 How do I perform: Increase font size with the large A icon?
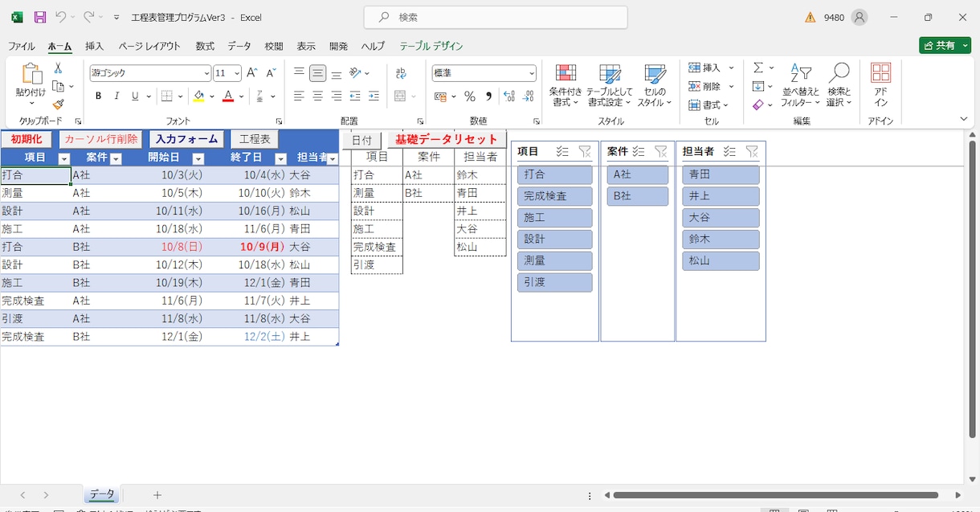point(252,73)
